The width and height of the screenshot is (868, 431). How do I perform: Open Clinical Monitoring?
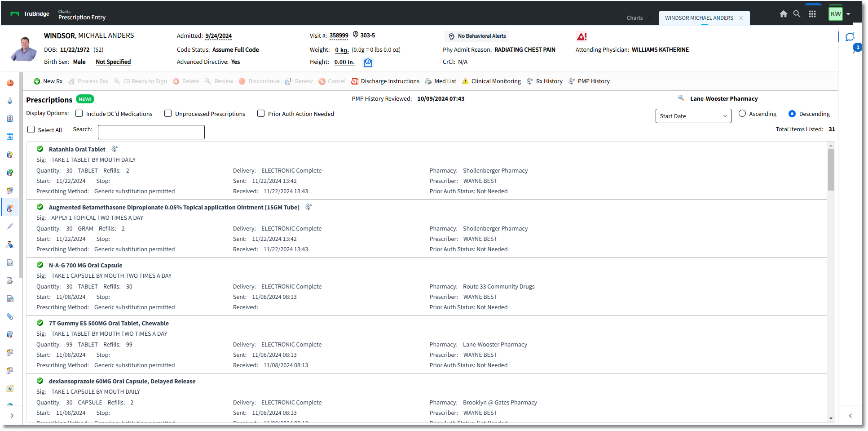(491, 81)
